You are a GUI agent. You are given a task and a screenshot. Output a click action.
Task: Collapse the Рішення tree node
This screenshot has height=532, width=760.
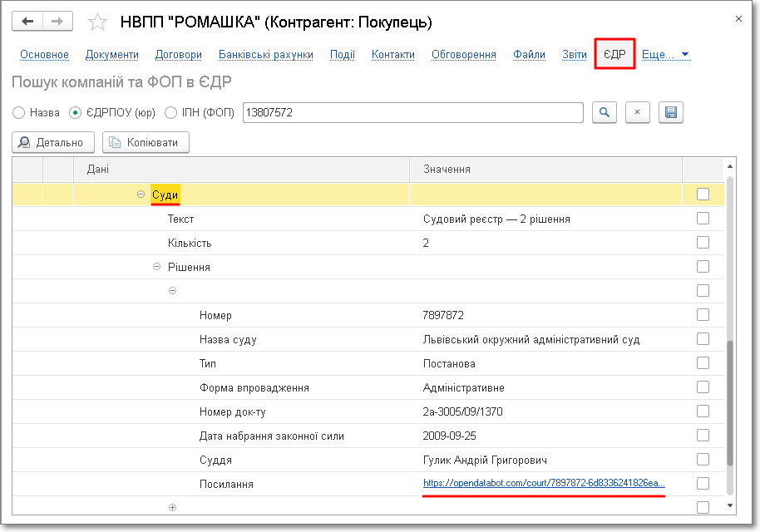(x=156, y=268)
